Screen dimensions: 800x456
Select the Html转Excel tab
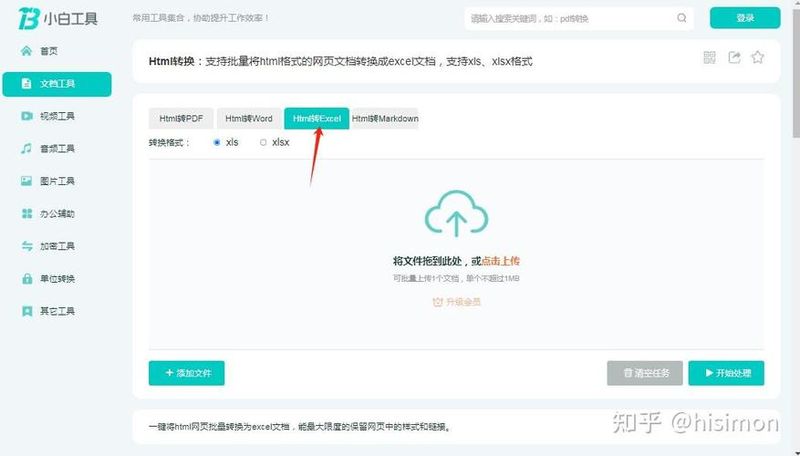pyautogui.click(x=317, y=118)
